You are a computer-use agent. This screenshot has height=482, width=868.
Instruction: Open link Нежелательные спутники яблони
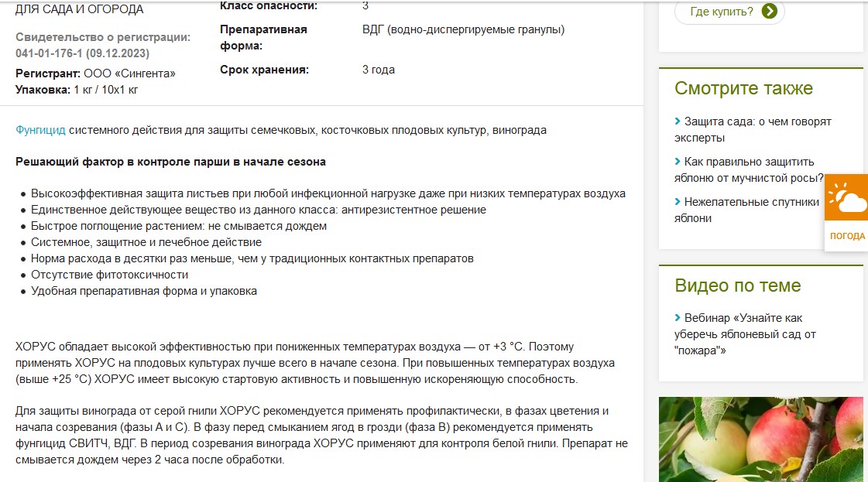746,210
